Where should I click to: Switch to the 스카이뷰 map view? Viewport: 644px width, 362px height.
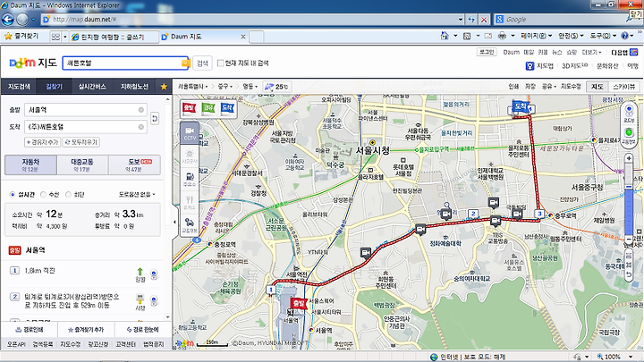point(624,87)
